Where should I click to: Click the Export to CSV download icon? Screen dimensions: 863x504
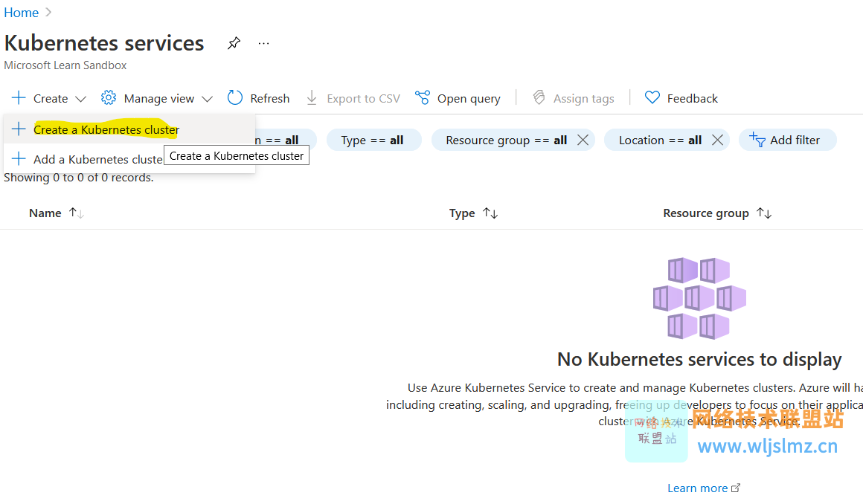coord(312,98)
